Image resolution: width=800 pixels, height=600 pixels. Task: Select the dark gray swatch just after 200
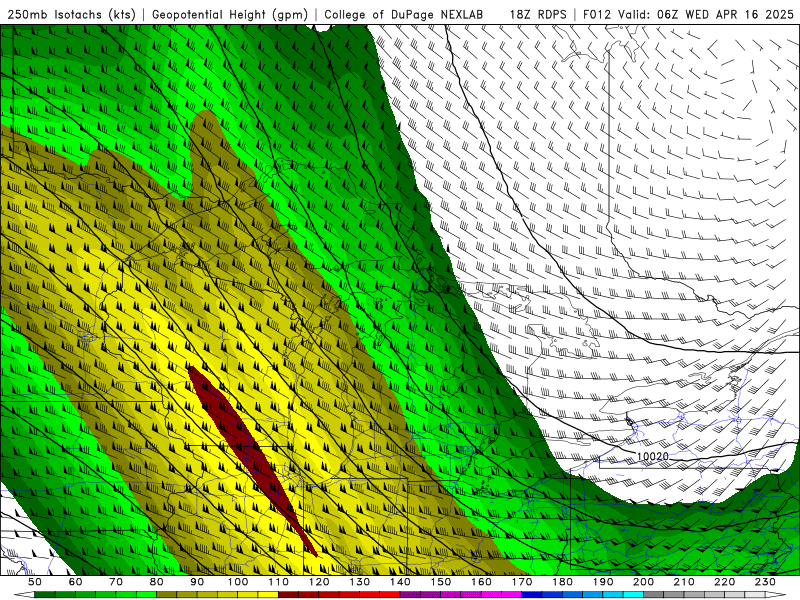(654, 594)
